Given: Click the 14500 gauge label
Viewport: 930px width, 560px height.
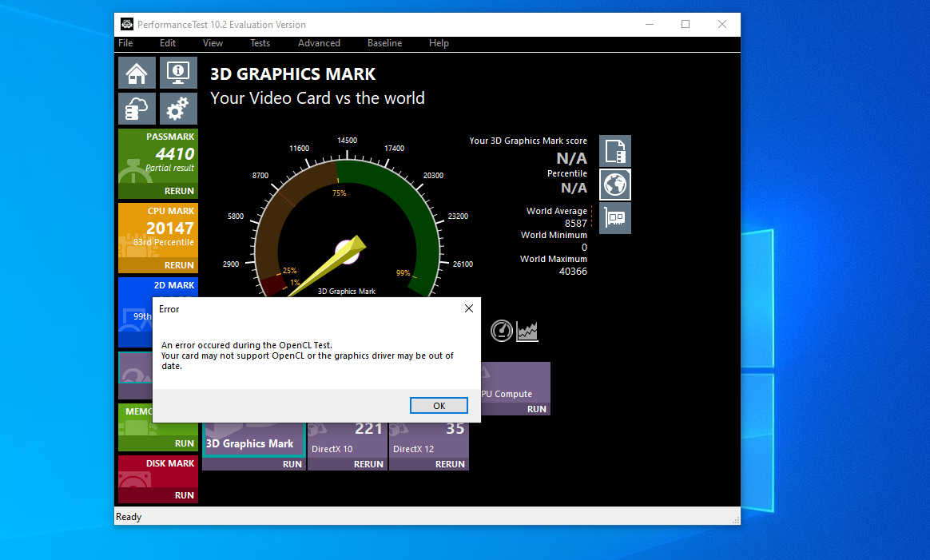Looking at the screenshot, I should 347,140.
